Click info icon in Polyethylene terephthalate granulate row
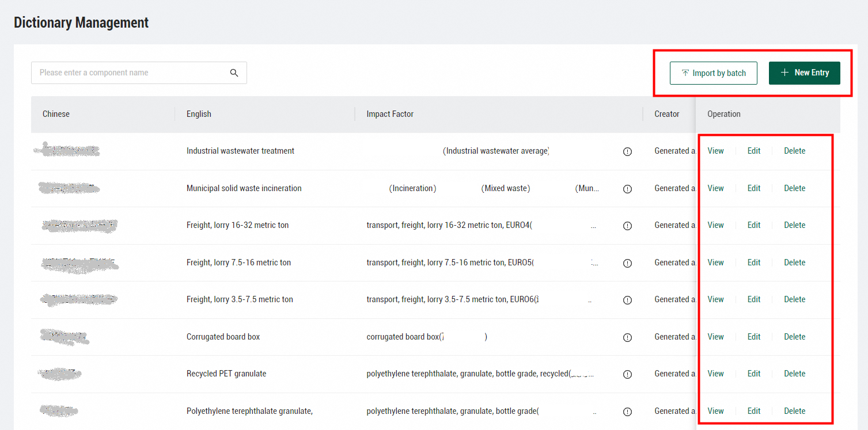Viewport: 868px width, 430px height. pos(628,412)
